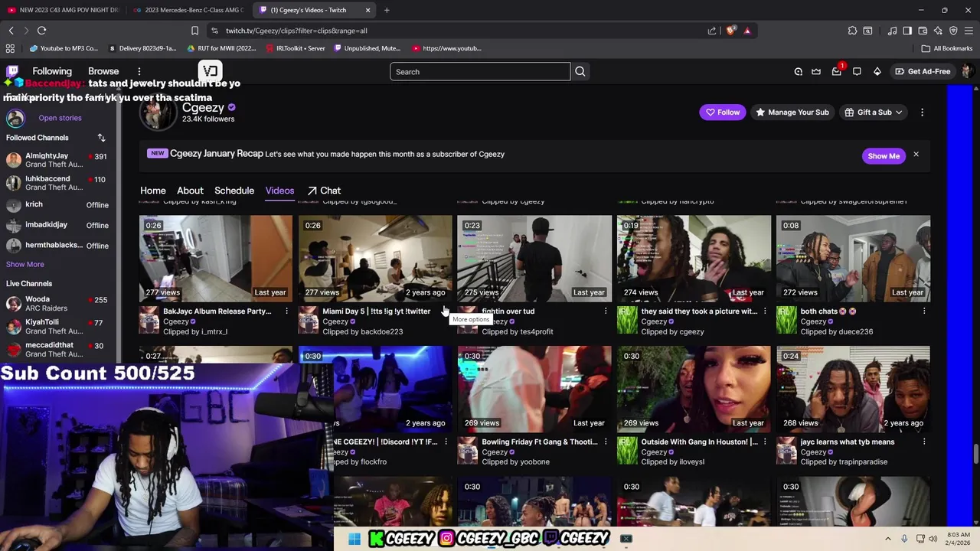The image size is (980, 551).
Task: Click the sort followed channels arrows icon
Action: pyautogui.click(x=101, y=138)
